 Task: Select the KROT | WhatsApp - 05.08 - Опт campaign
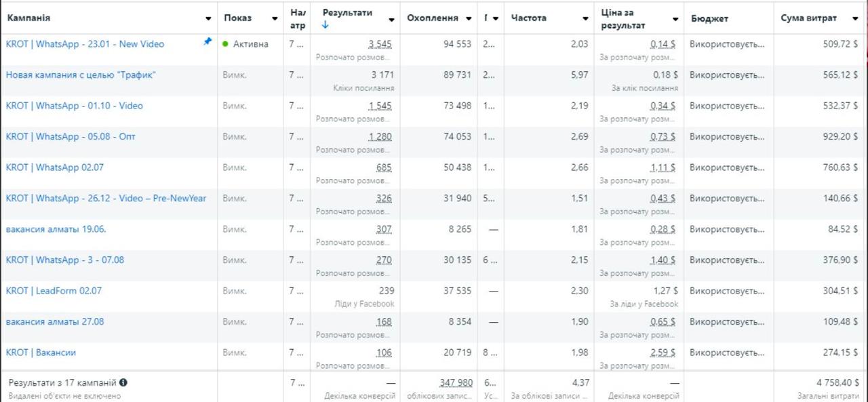71,136
